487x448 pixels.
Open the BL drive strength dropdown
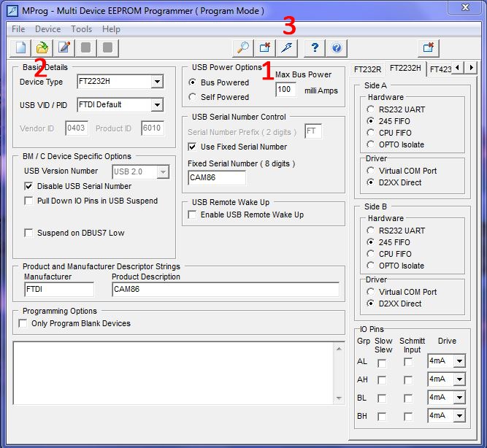tap(459, 398)
